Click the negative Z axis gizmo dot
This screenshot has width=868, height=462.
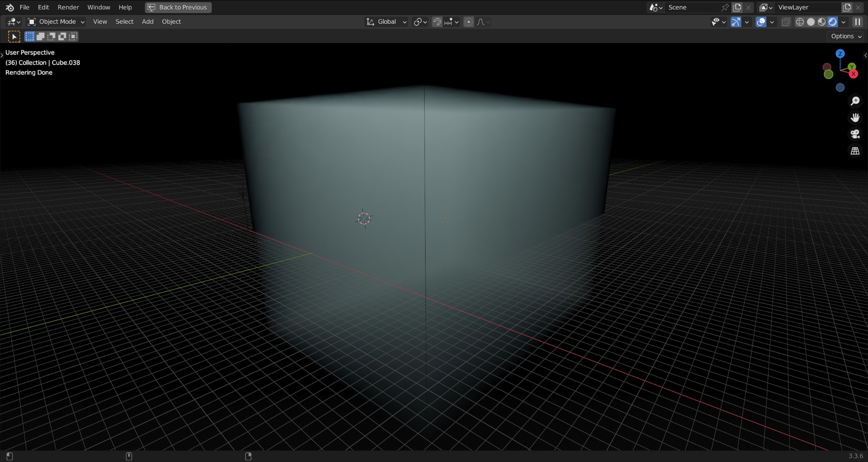840,88
